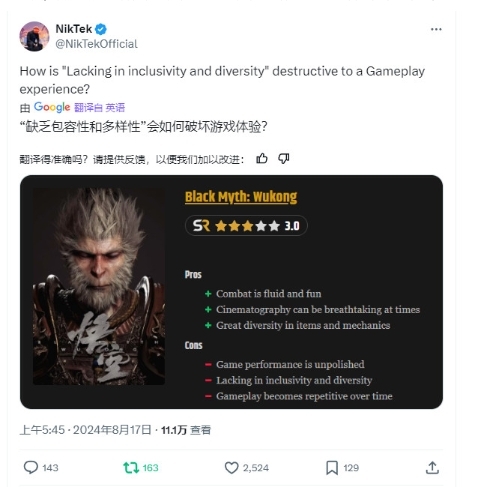Toggle the repost icon showing 163
This screenshot has width=479, height=487.
[131, 467]
